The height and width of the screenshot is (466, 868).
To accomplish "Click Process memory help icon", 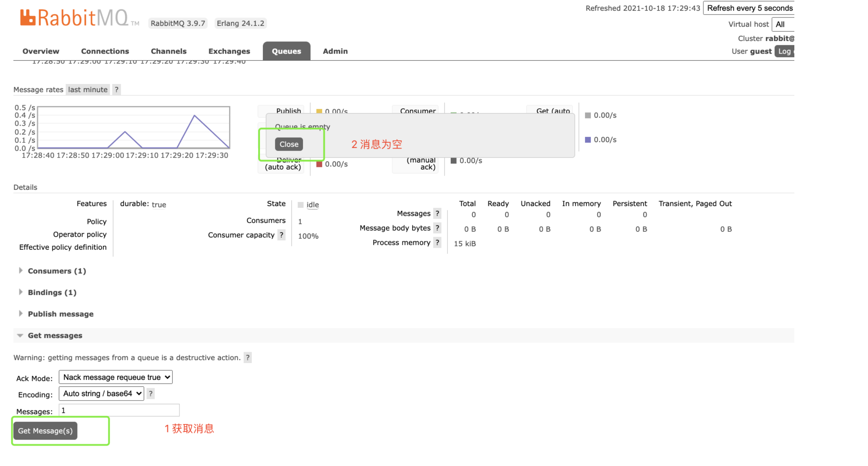I will click(x=437, y=243).
